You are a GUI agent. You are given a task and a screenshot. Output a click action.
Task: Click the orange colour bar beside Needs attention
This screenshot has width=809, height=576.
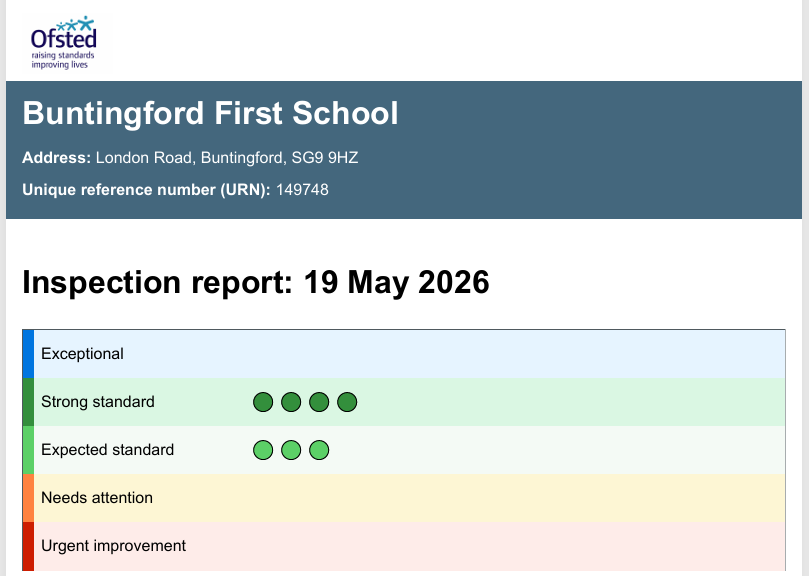tap(28, 498)
